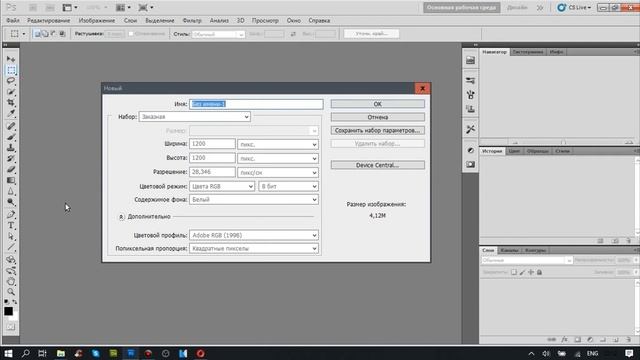Select the Eyedropper tool
The image size is (640, 360).
pyautogui.click(x=11, y=113)
